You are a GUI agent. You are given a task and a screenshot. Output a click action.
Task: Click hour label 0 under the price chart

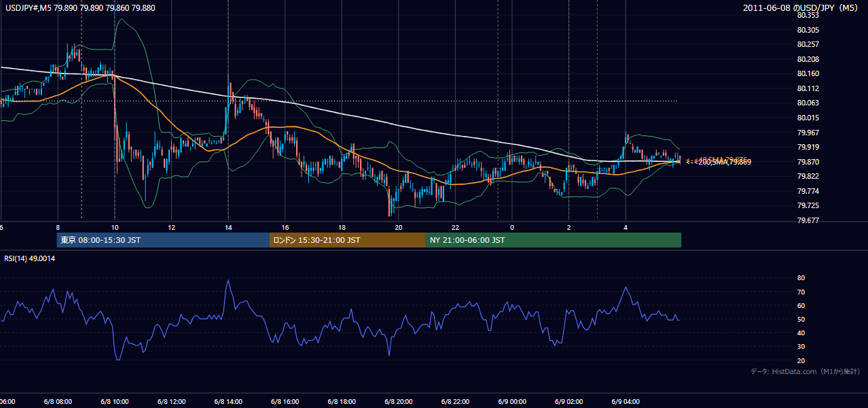512,227
